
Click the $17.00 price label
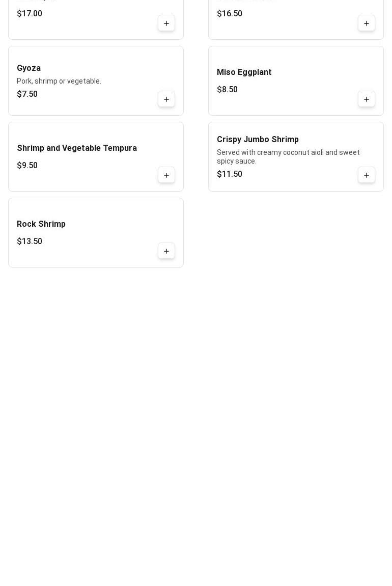point(30,14)
